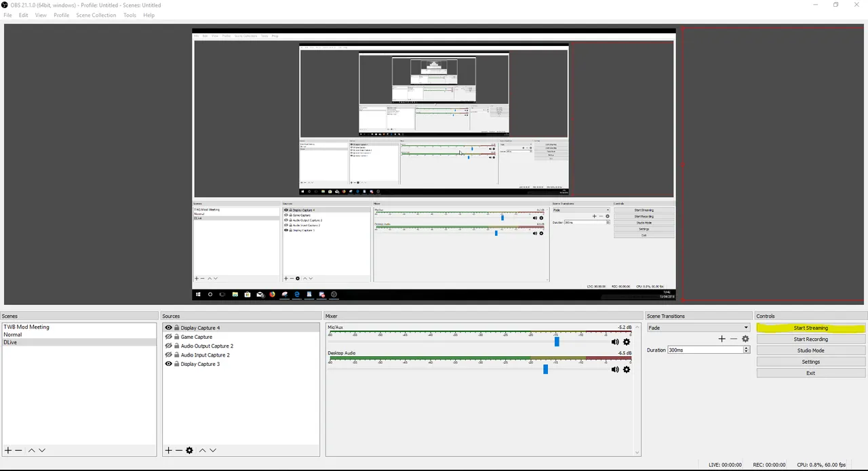Toggle lock on Audio Input Capture 2
Screen dimensions: 868x471
pos(177,355)
